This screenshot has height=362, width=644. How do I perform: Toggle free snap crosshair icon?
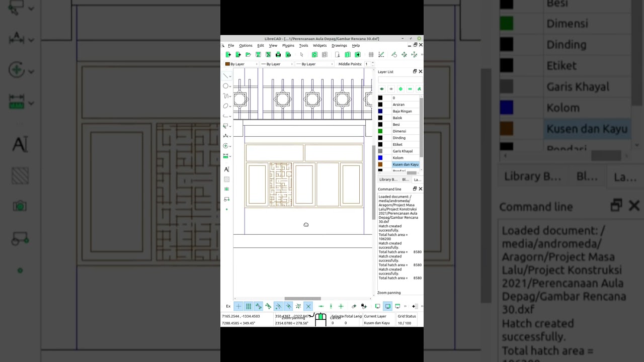238,306
